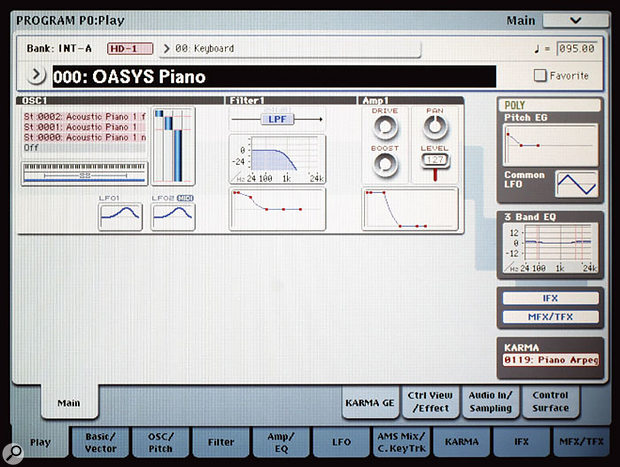Go to the Filter page tab
Image resolution: width=620 pixels, height=467 pixels.
221,442
